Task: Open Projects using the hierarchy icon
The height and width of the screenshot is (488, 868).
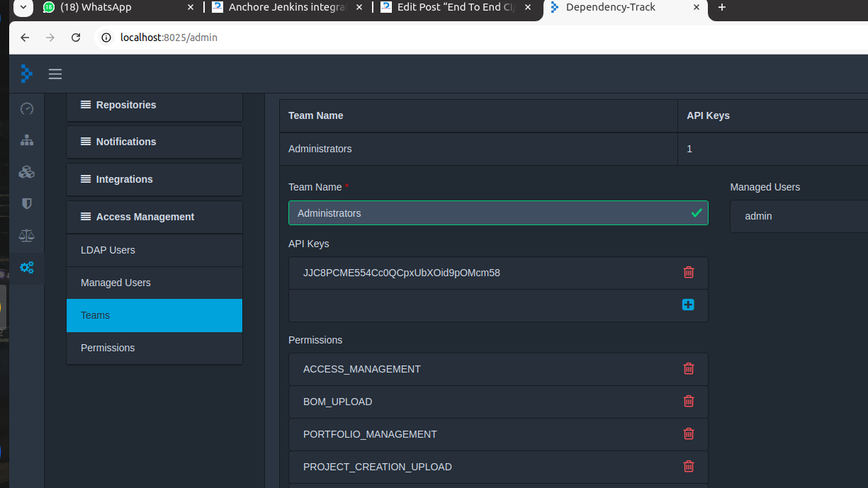Action: click(x=26, y=140)
